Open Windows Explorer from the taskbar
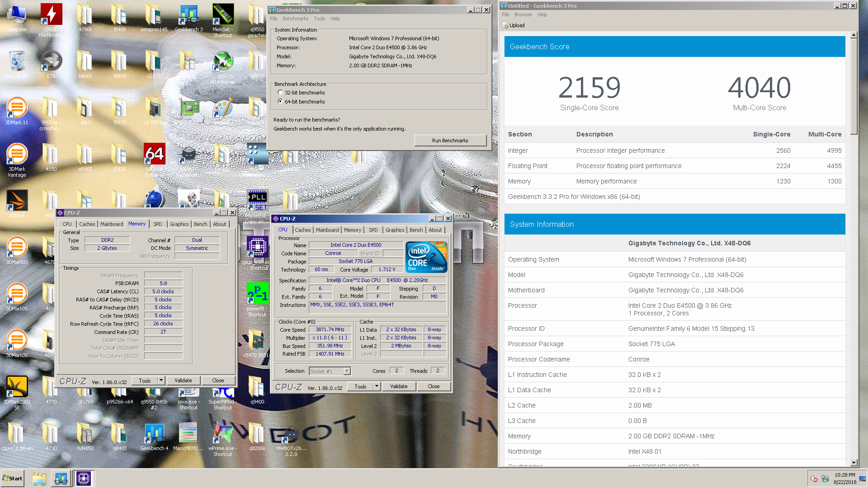The height and width of the screenshot is (488, 868). (39, 479)
